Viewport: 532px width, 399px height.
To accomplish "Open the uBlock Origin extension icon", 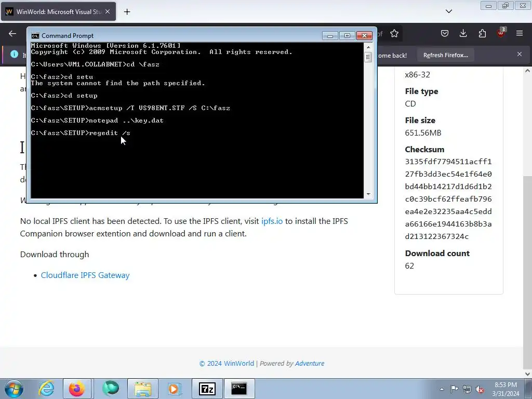I will [501, 33].
